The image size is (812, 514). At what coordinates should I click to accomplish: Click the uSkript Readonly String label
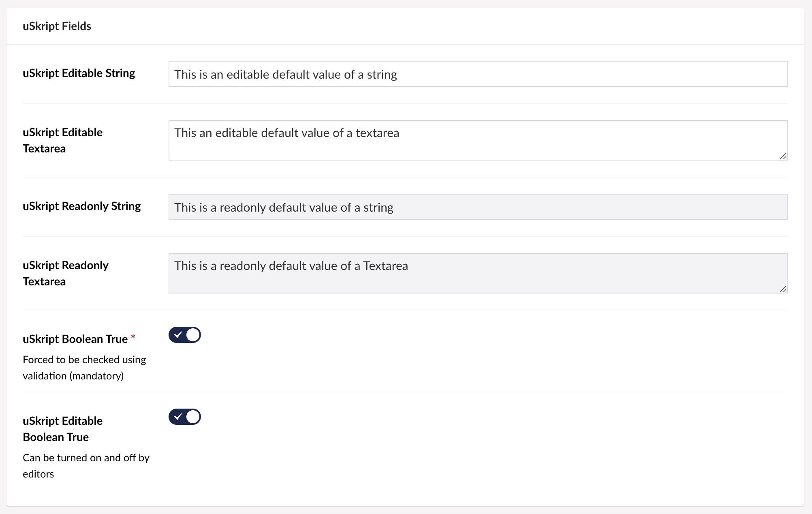coord(81,206)
